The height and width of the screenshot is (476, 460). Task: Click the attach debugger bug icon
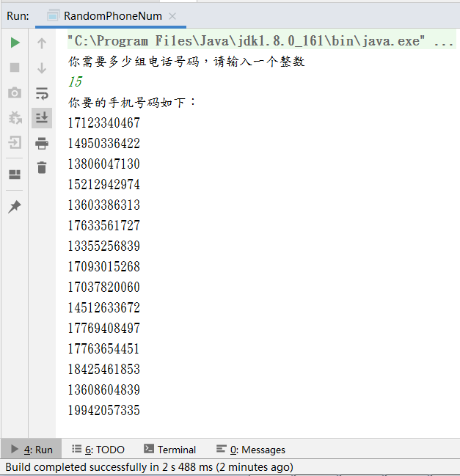click(x=15, y=118)
